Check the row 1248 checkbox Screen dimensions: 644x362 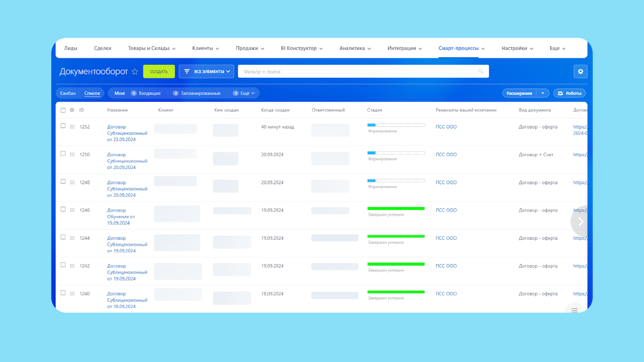point(63,182)
